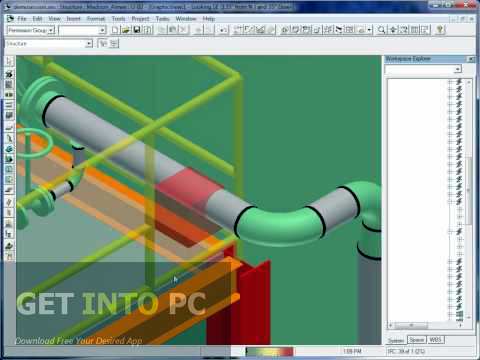This screenshot has height=360, width=480.
Task: Switch to the Space tab
Action: (x=417, y=340)
